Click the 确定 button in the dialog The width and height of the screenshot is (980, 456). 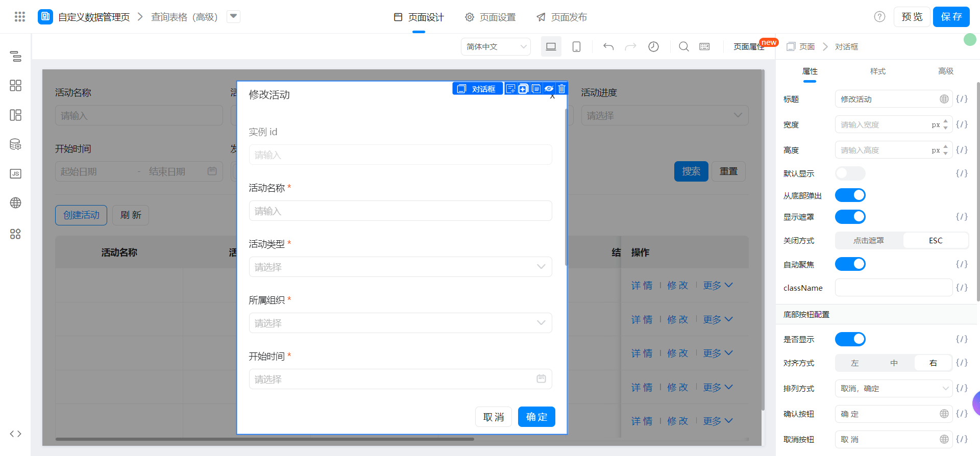pos(536,417)
